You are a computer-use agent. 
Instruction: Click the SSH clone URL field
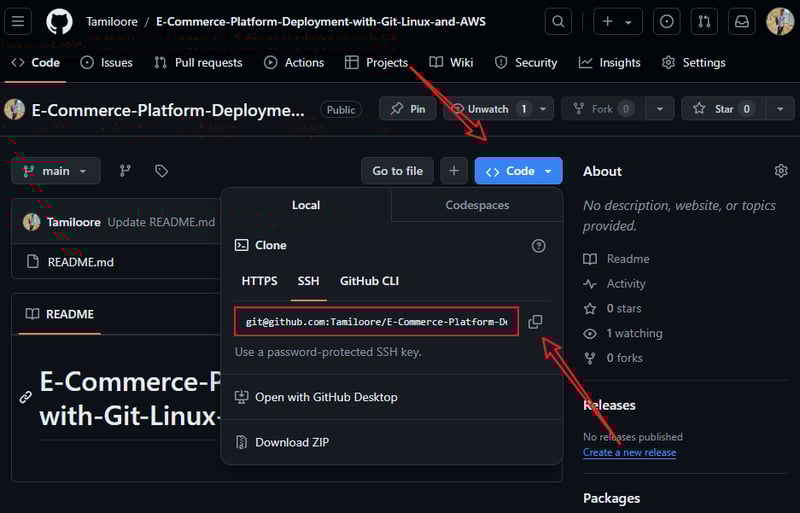click(376, 322)
